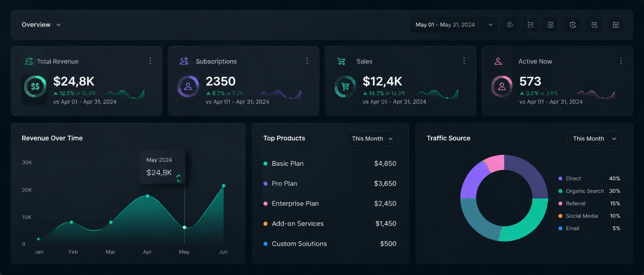Screen dimensions: 644x275
Task: Click the Feb data point on revenue chart
Action: click(72, 222)
